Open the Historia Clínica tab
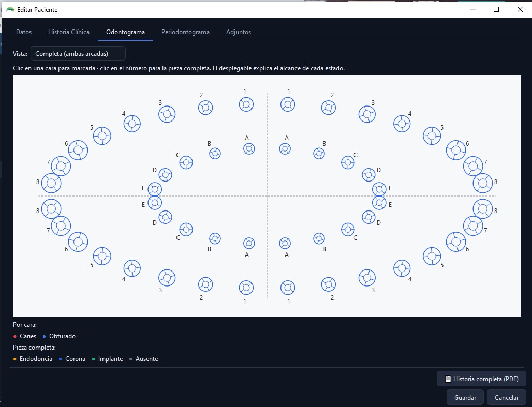532x407 pixels. (x=69, y=32)
